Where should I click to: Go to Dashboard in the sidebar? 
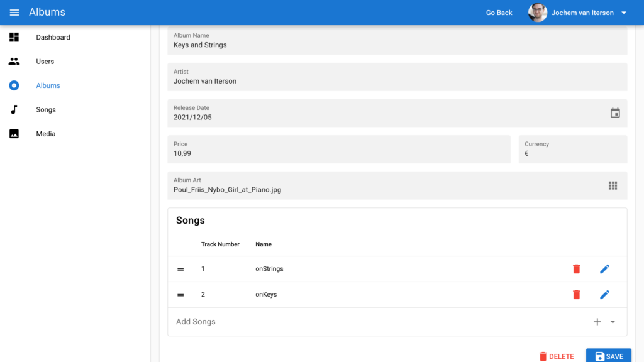tap(53, 38)
